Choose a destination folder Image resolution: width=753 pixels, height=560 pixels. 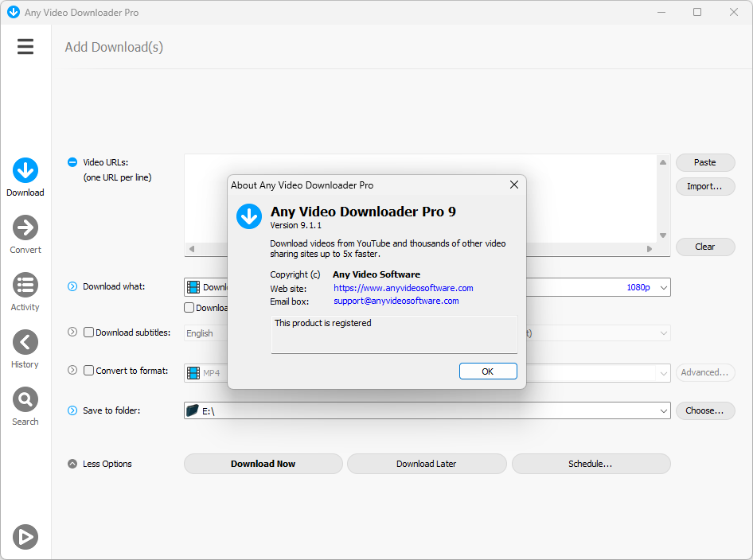point(705,410)
